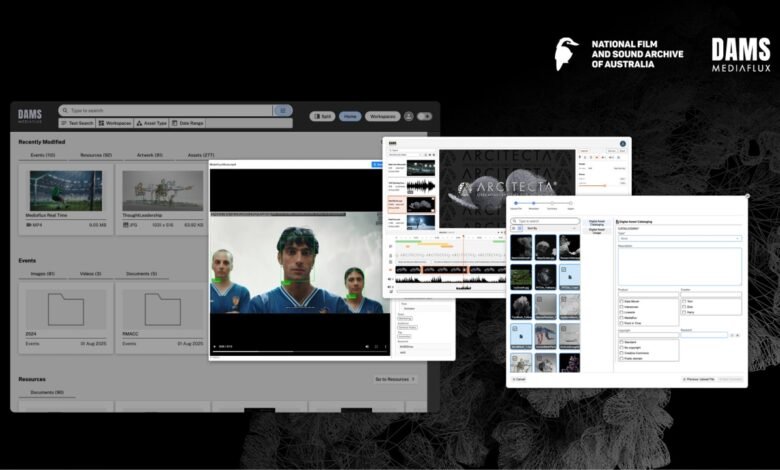The image size is (780, 470).
Task: Open the Workspaces filter in the search toolbar
Action: [x=115, y=123]
